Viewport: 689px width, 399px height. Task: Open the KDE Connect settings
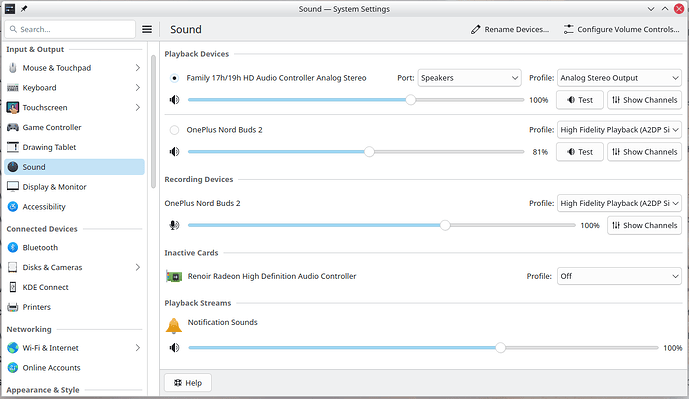74,287
